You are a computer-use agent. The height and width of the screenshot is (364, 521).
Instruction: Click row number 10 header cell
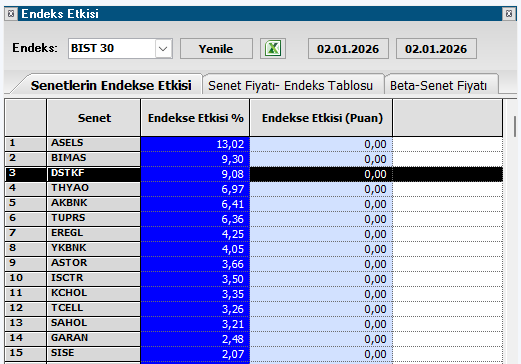pyautogui.click(x=25, y=279)
